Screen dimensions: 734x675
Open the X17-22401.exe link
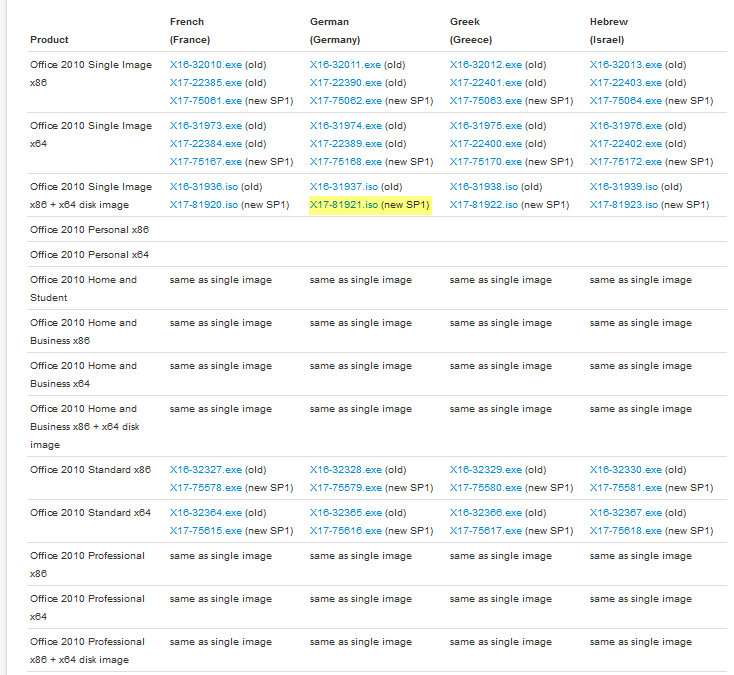485,83
